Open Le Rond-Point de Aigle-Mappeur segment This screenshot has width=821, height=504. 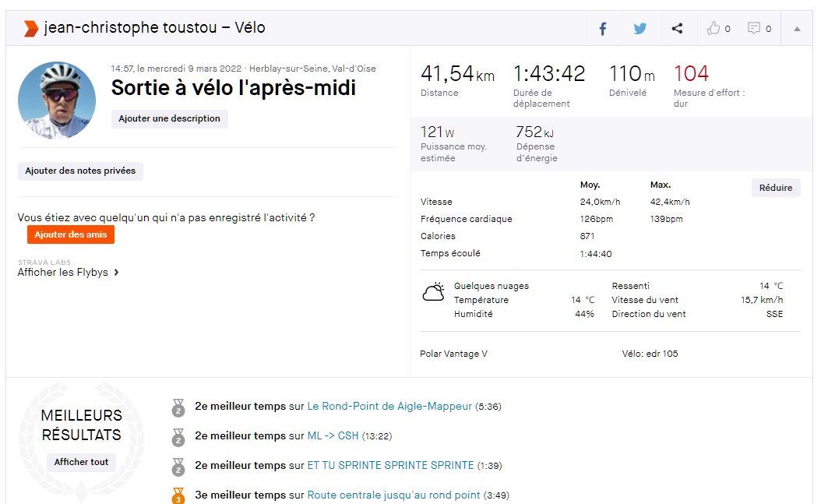[x=389, y=407]
